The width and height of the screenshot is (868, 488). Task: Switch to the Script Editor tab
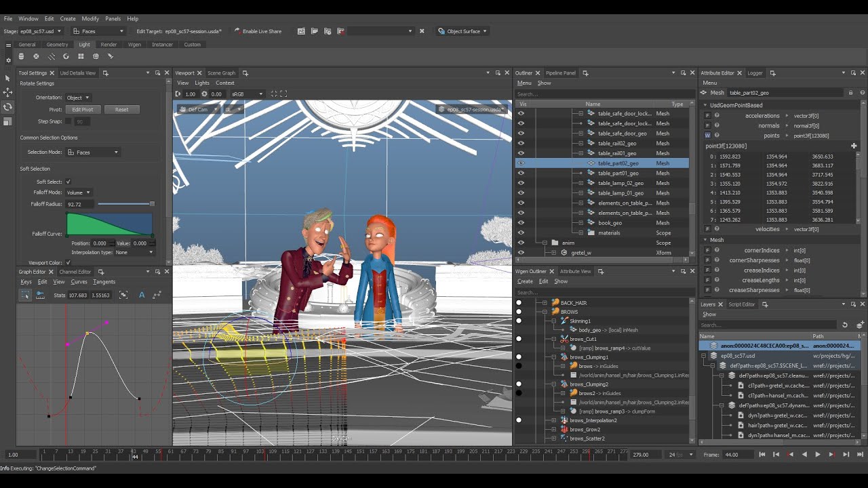(x=742, y=304)
